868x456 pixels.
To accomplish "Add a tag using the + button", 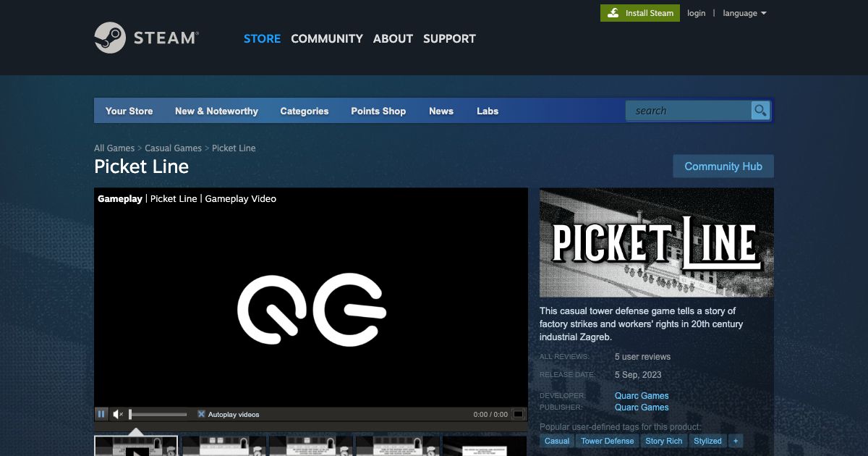I will [736, 440].
